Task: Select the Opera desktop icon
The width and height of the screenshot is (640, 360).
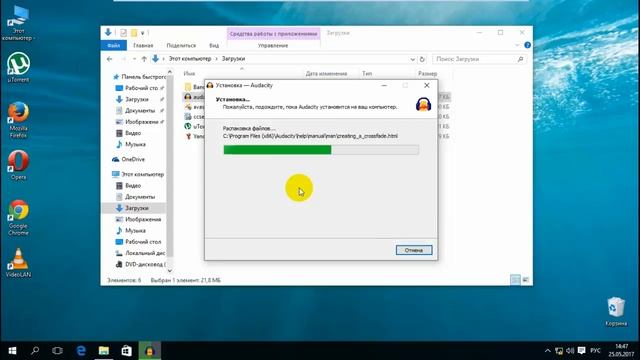Action: pos(18,165)
